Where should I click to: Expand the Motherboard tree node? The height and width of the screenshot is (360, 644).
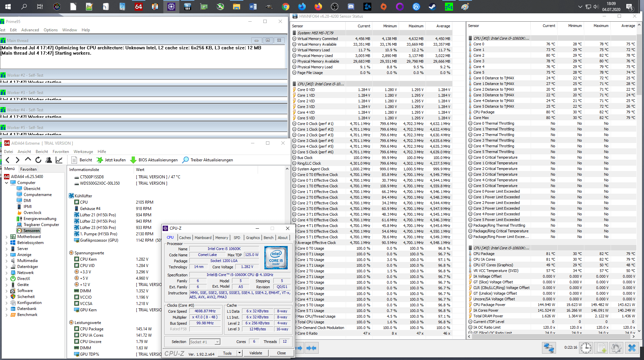7,237
